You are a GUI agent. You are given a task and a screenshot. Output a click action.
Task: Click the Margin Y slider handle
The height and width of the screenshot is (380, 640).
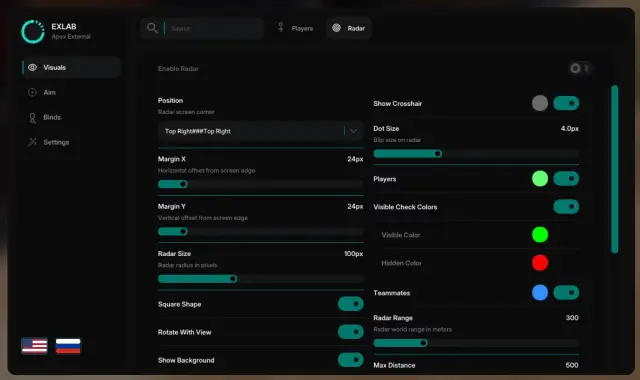pyautogui.click(x=183, y=231)
